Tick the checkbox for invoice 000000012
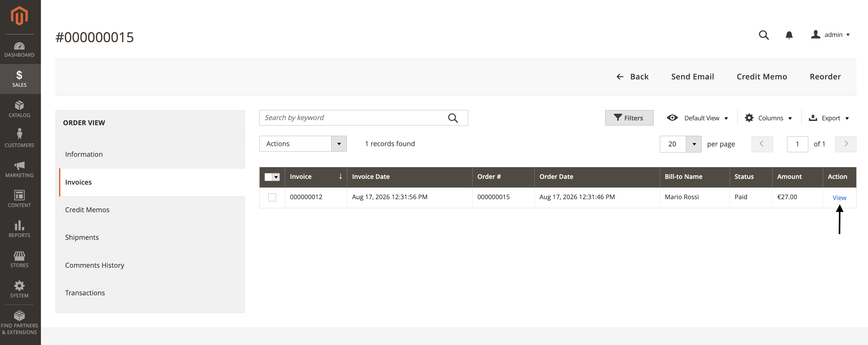The height and width of the screenshot is (345, 868). 272,197
